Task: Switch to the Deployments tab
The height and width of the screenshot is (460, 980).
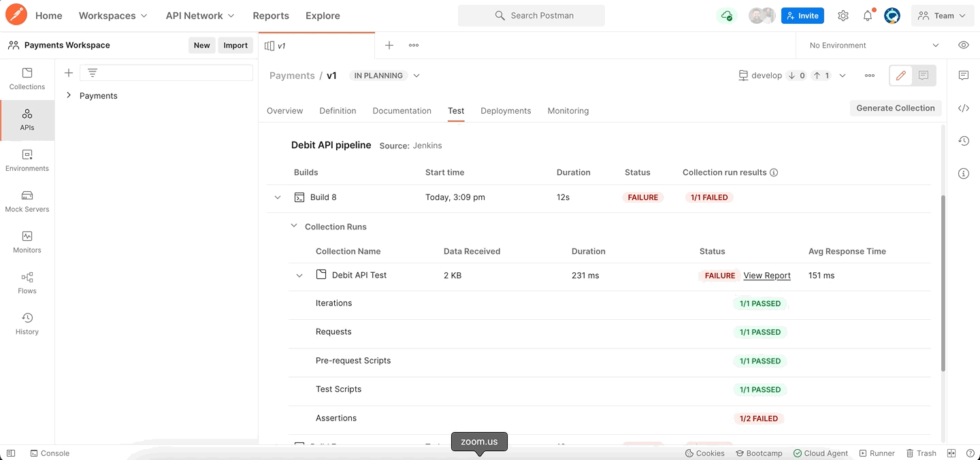Action: pyautogui.click(x=506, y=111)
